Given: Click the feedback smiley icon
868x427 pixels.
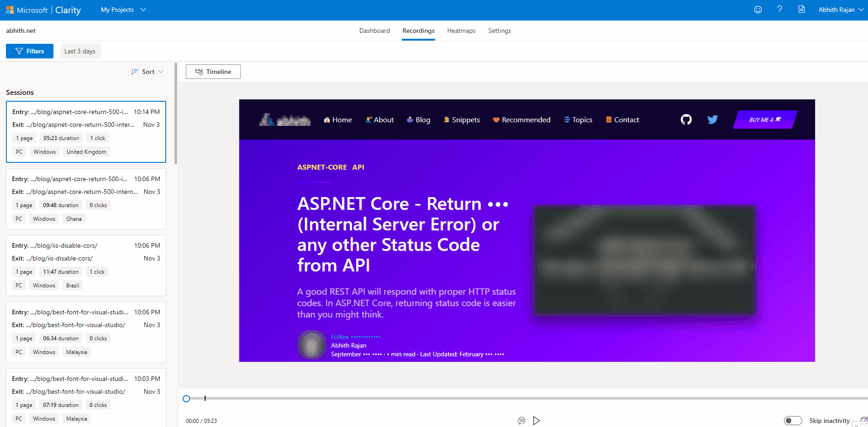Looking at the screenshot, I should click(758, 10).
